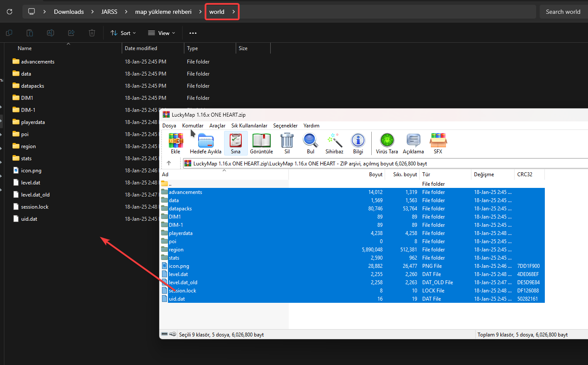The height and width of the screenshot is (365, 588).
Task: Open the View dropdown in Explorer
Action: [161, 33]
